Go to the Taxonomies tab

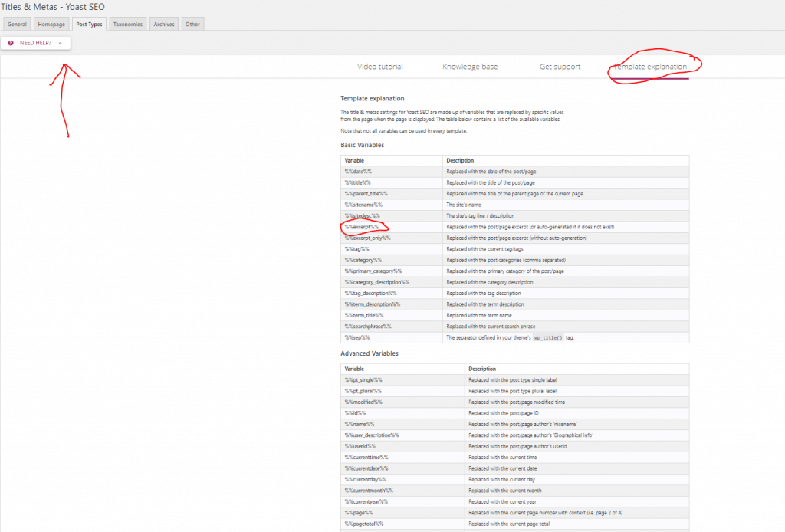(127, 25)
